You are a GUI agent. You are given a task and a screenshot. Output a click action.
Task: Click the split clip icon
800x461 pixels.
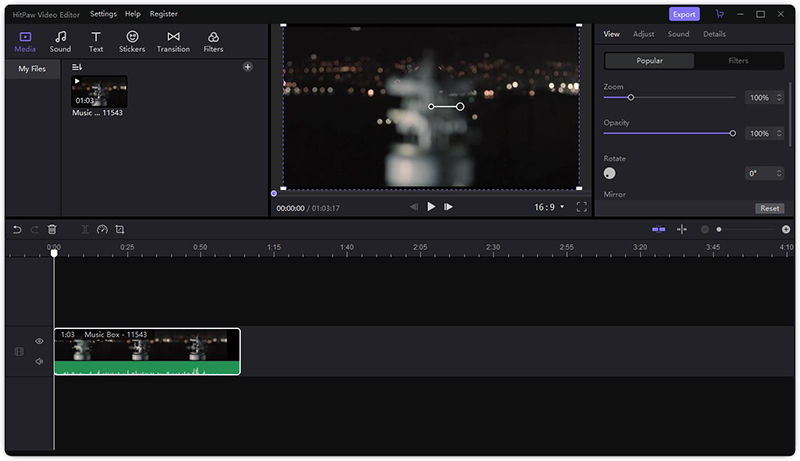tap(85, 229)
